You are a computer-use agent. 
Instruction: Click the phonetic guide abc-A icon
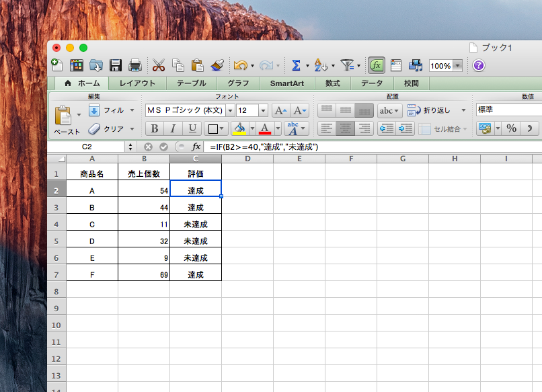(293, 128)
